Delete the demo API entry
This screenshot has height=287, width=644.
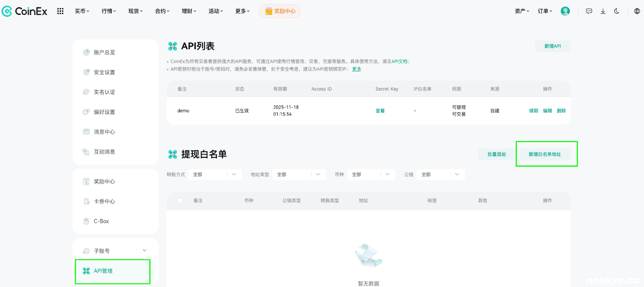561,111
